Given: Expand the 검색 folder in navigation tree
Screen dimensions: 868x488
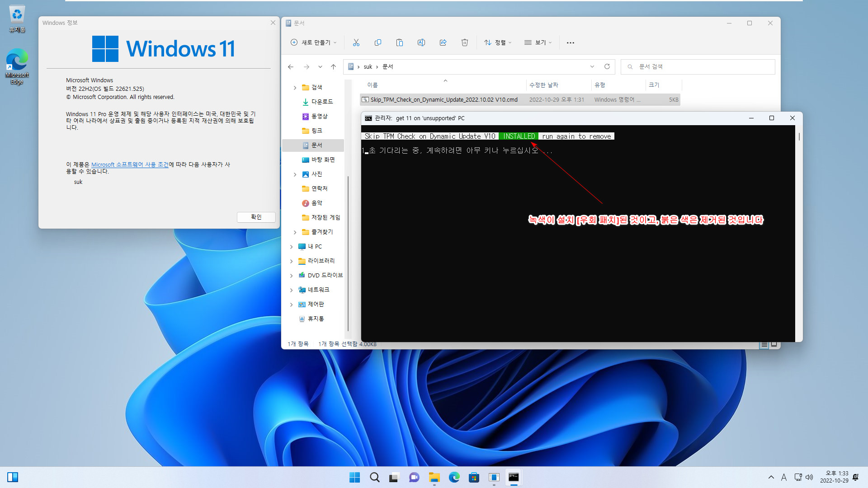Looking at the screenshot, I should click(x=295, y=88).
